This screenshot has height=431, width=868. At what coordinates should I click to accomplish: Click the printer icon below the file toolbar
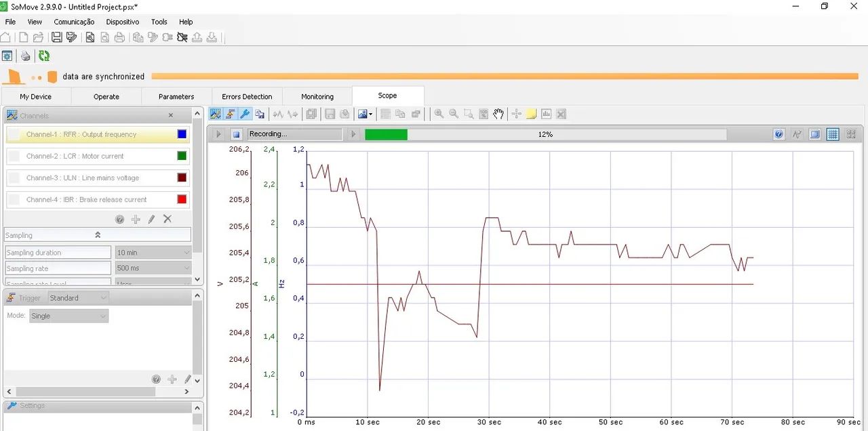coord(25,56)
